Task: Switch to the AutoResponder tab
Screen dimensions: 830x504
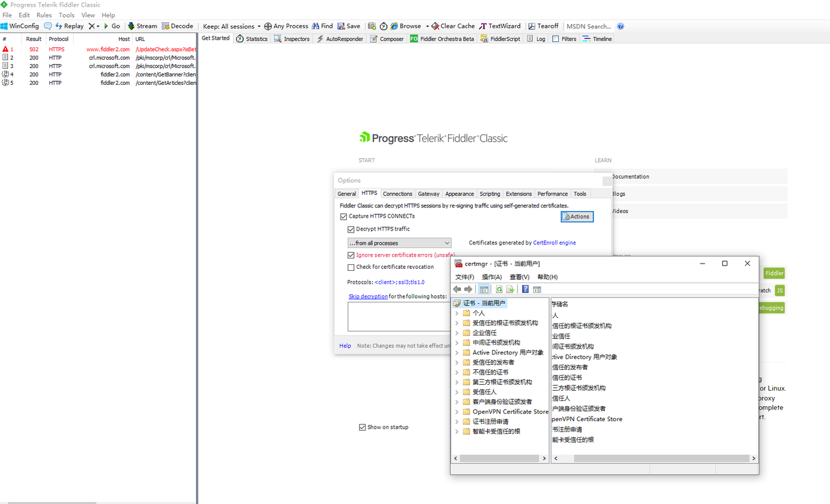Action: coord(340,39)
